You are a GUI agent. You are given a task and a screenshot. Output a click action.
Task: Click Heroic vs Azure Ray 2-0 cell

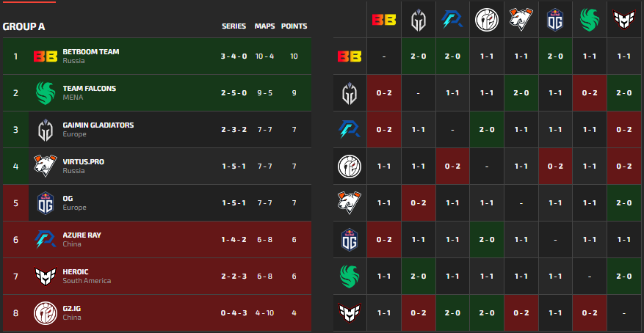(452, 313)
